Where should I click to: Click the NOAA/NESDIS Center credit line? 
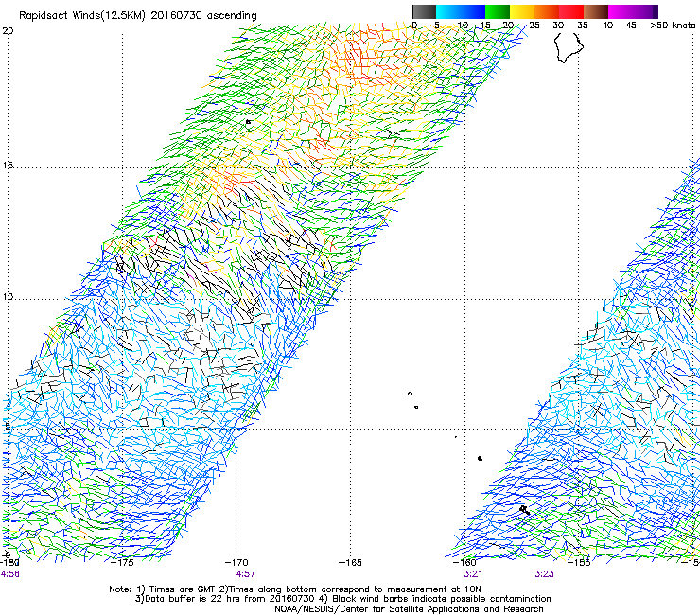point(409,609)
